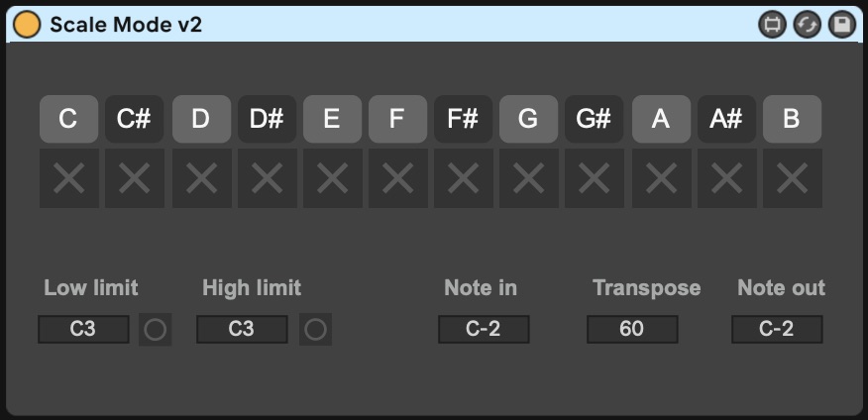Click the save preset disk icon
Viewport: 868px width, 420px height.
coord(842,25)
